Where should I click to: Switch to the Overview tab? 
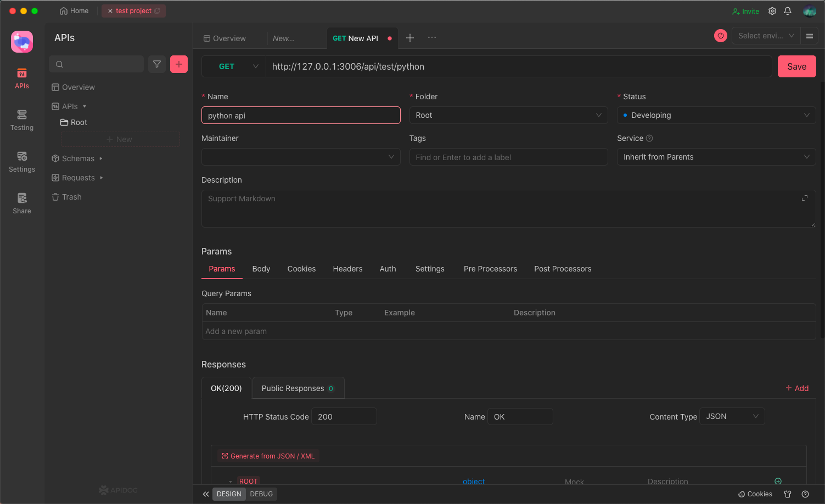point(225,38)
